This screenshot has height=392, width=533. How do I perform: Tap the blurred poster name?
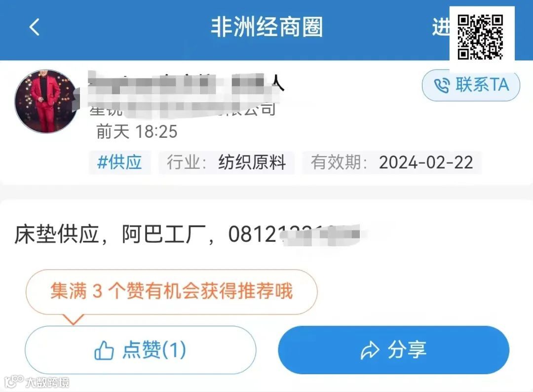click(x=185, y=82)
